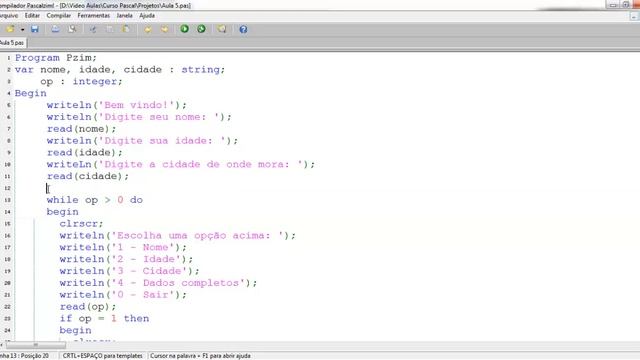Click the 'if op = 1 then' line

point(104,318)
